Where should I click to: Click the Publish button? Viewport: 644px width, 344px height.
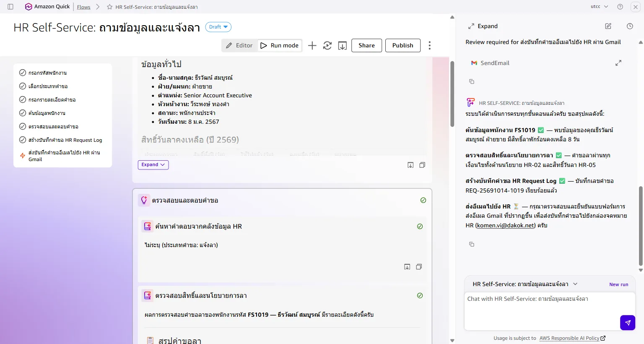[402, 45]
